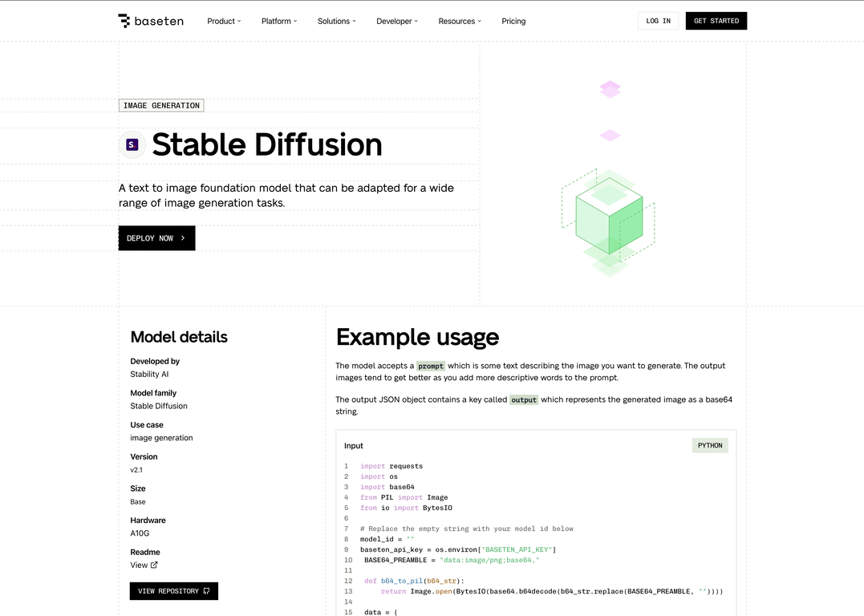Open the Readme View link
This screenshot has height=616, width=864.
point(144,565)
